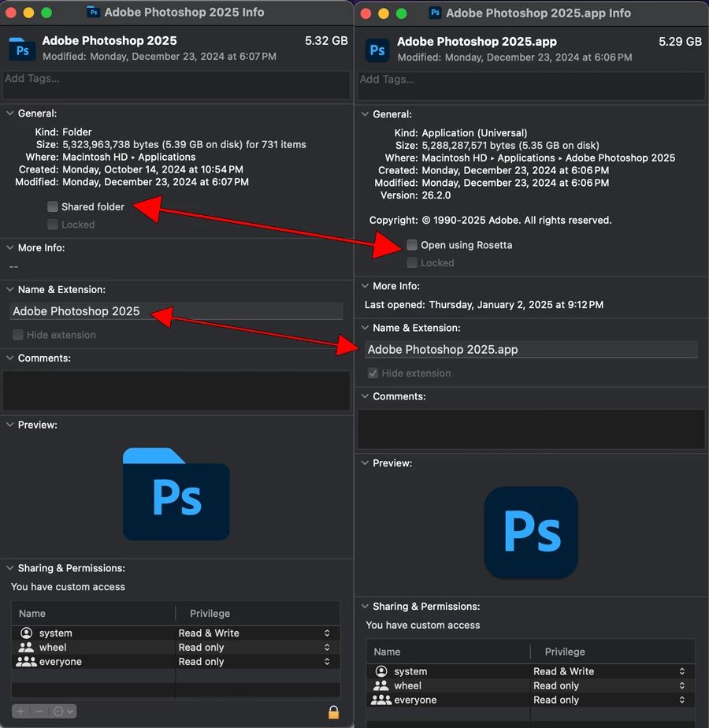The width and height of the screenshot is (709, 728).
Task: Toggle Hide extension in the folder Info window
Action: click(x=18, y=335)
